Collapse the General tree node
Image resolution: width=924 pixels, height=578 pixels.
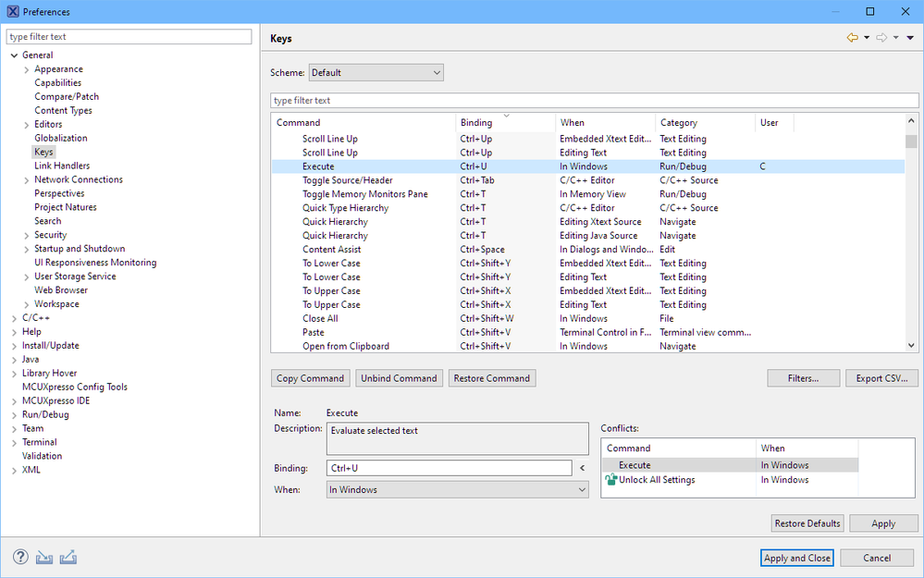click(14, 55)
